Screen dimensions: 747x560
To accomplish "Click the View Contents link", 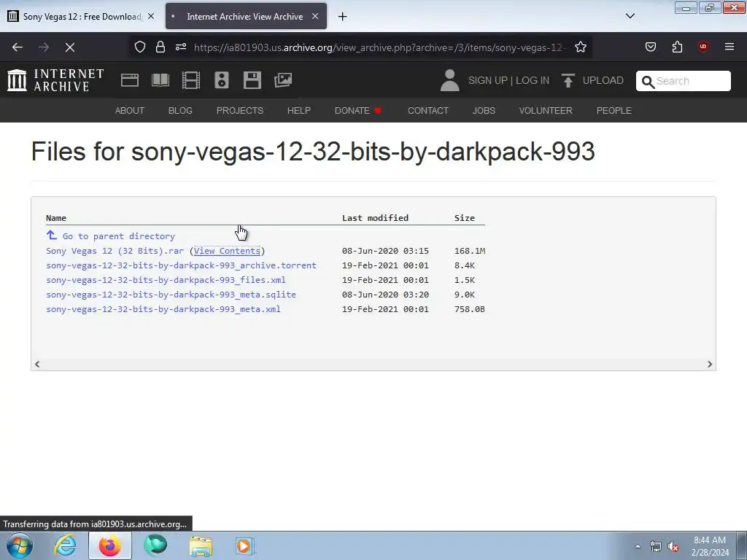I will [227, 251].
